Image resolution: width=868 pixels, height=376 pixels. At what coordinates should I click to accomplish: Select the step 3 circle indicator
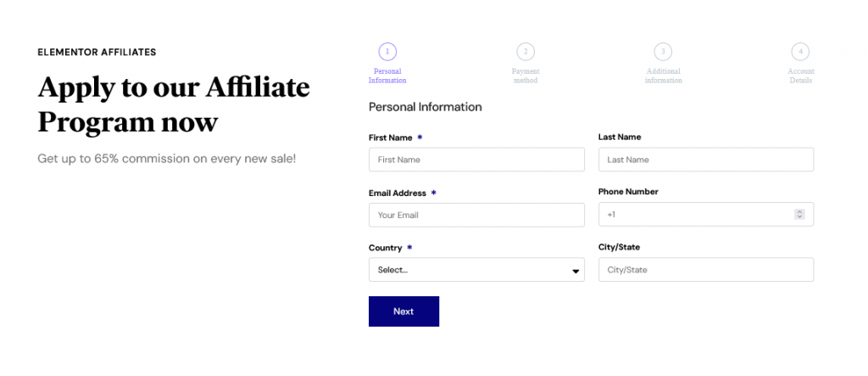point(663,52)
